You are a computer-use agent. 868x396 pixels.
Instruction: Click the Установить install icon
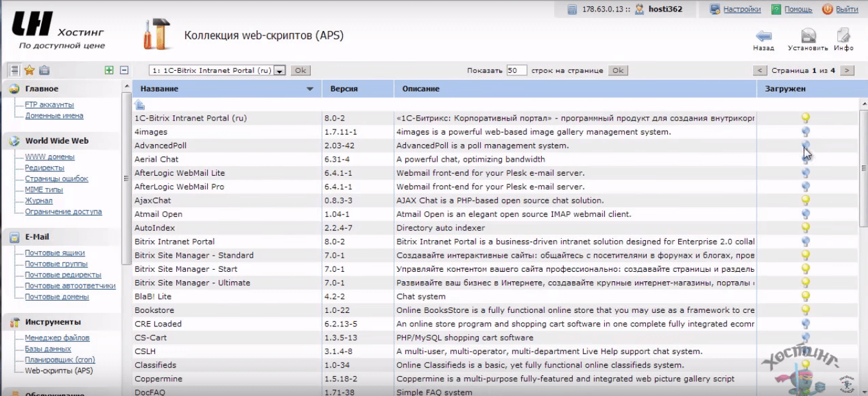pos(808,36)
